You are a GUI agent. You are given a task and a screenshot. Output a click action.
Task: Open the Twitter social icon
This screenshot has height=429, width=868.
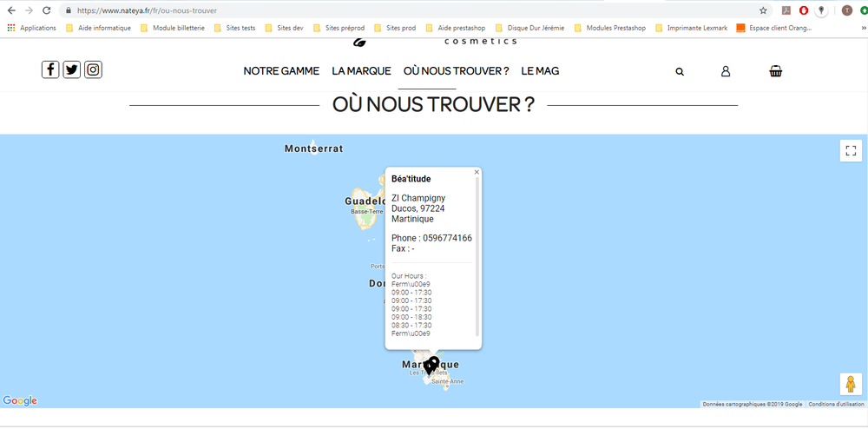72,69
